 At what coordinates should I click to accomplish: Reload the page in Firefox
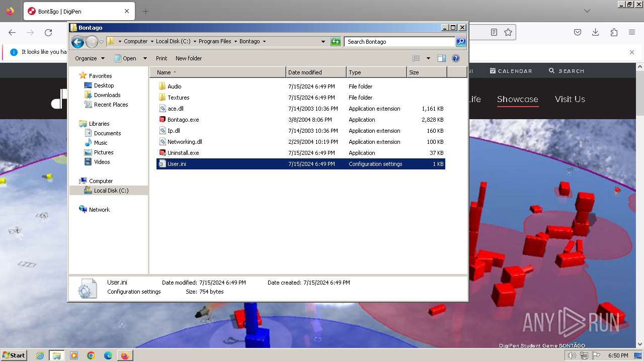pyautogui.click(x=48, y=32)
